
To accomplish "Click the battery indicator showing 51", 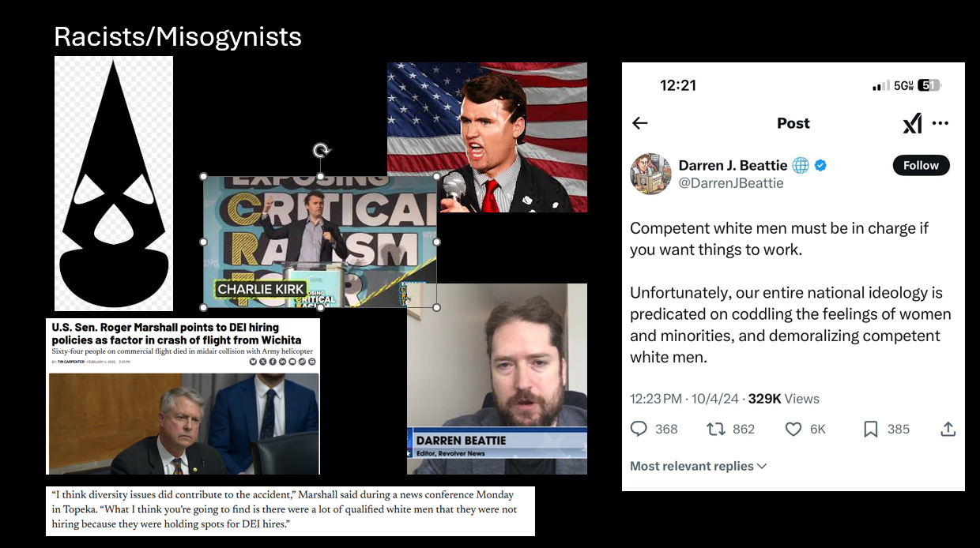I will point(929,85).
